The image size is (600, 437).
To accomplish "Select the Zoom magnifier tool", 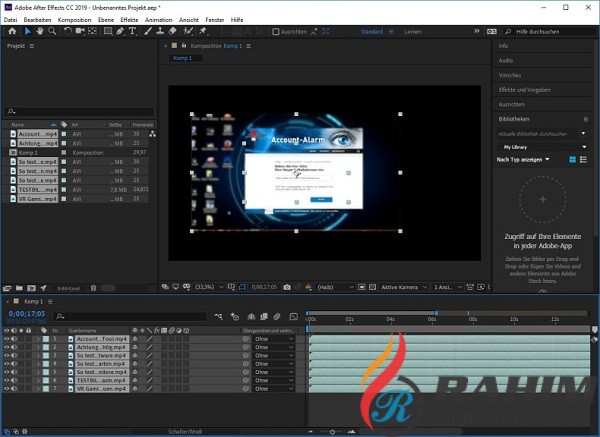I will (52, 31).
